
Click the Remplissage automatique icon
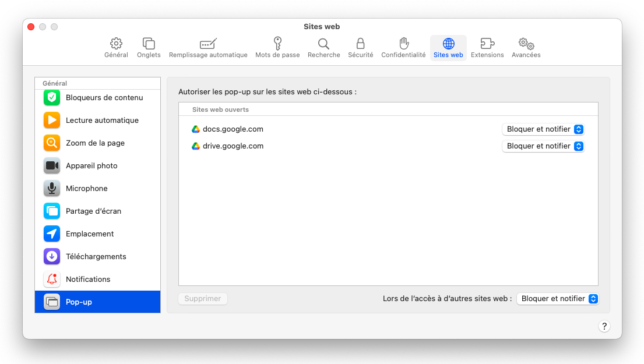pyautogui.click(x=208, y=44)
